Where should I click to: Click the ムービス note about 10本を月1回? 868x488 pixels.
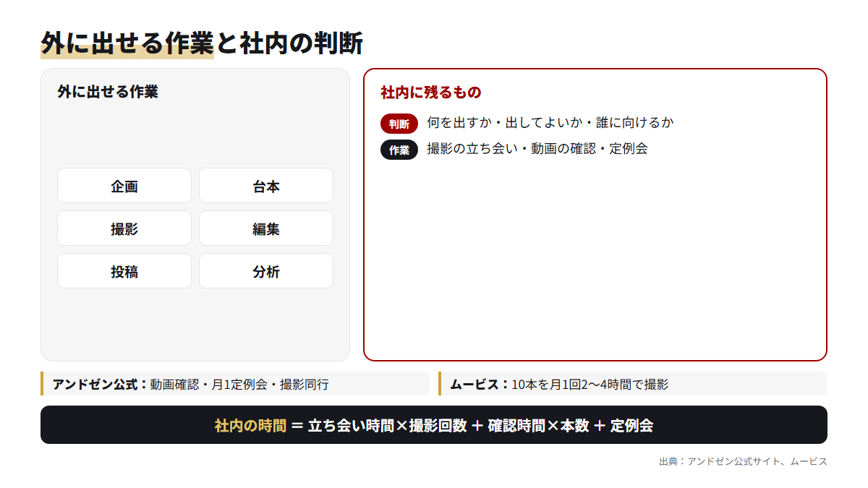tap(633, 384)
